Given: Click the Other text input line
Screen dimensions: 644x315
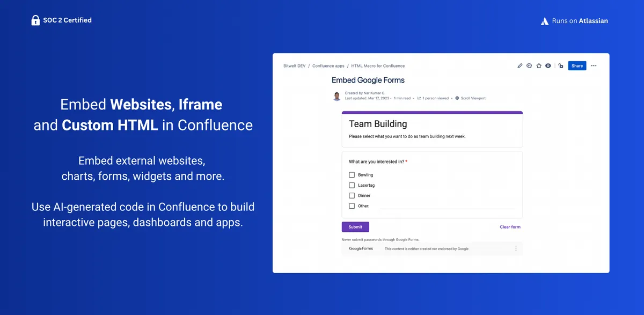Looking at the screenshot, I should pyautogui.click(x=447, y=206).
